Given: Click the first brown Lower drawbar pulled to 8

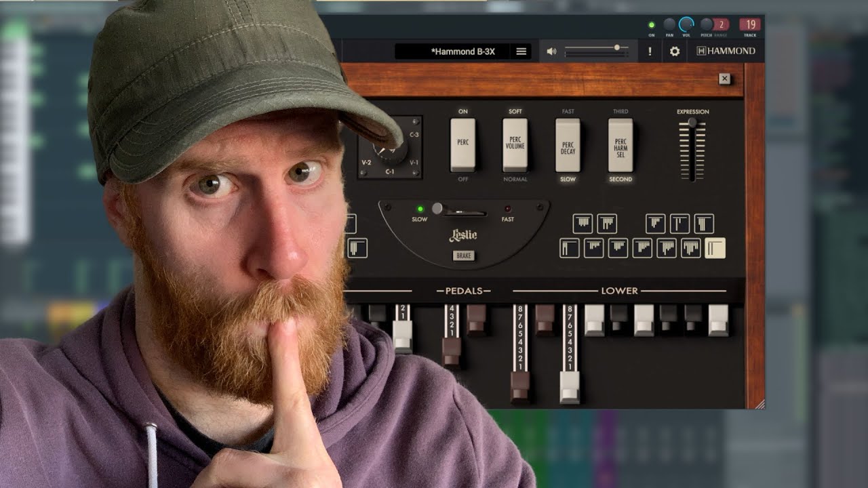Looking at the screenshot, I should coord(520,387).
